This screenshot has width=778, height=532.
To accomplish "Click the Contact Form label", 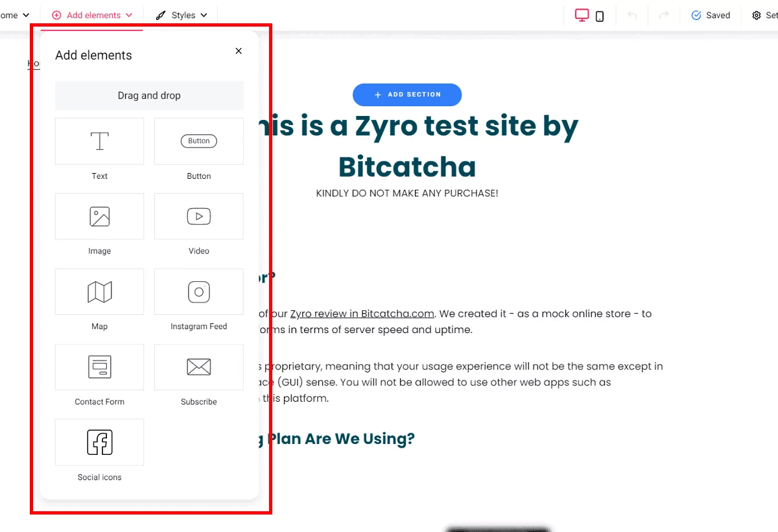I will 99,402.
